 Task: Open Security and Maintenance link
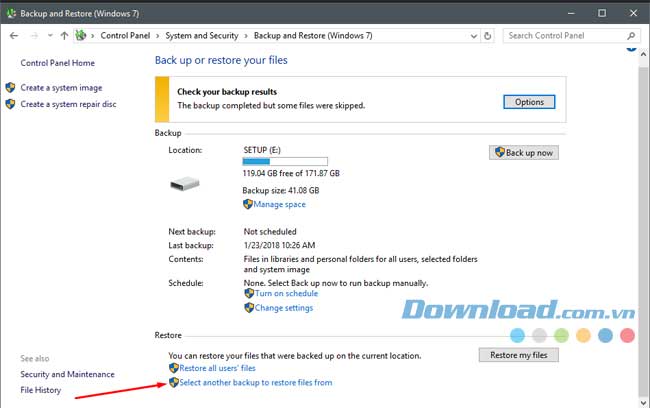coord(67,374)
